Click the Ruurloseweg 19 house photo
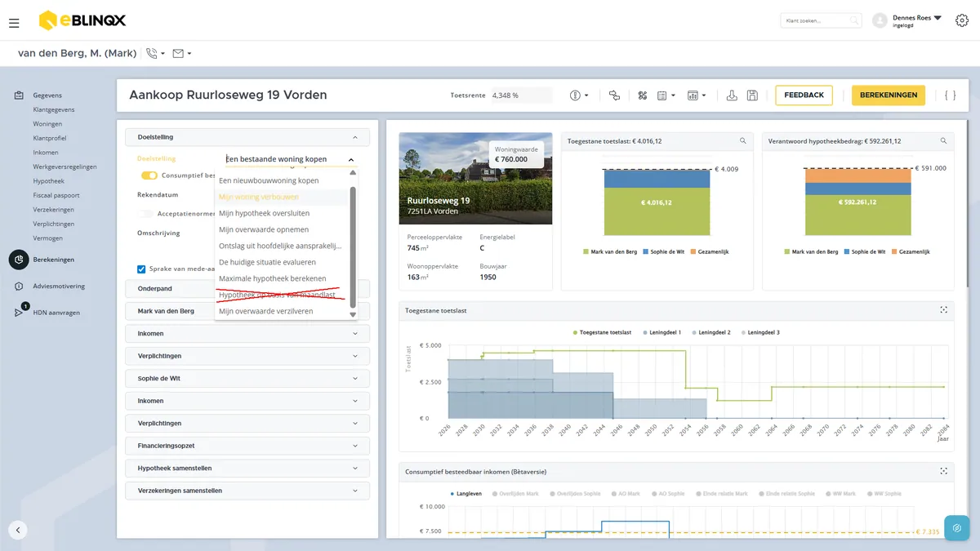Image resolution: width=980 pixels, height=551 pixels. pos(475,178)
